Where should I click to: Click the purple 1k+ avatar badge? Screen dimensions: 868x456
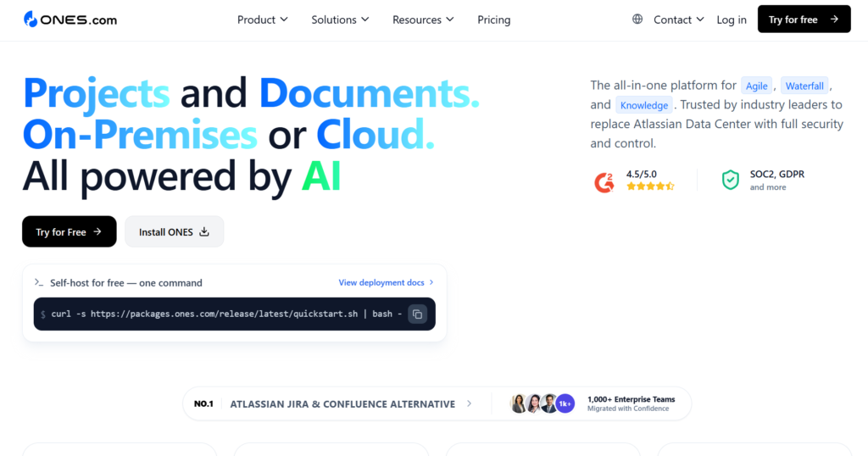pos(565,403)
